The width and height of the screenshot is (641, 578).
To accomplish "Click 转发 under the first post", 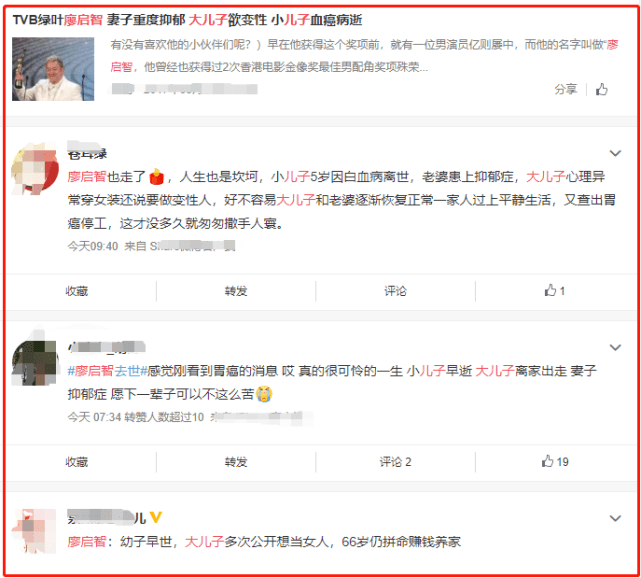I will 236,291.
